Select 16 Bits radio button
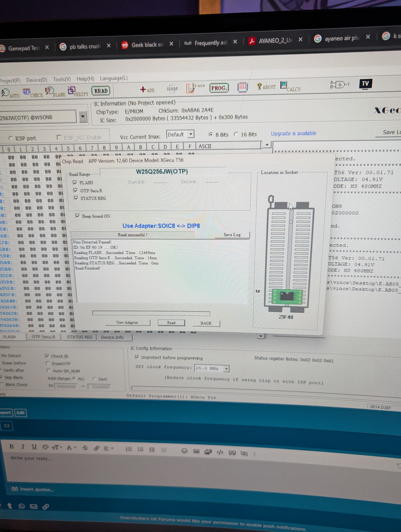401x532 pixels. (236, 134)
